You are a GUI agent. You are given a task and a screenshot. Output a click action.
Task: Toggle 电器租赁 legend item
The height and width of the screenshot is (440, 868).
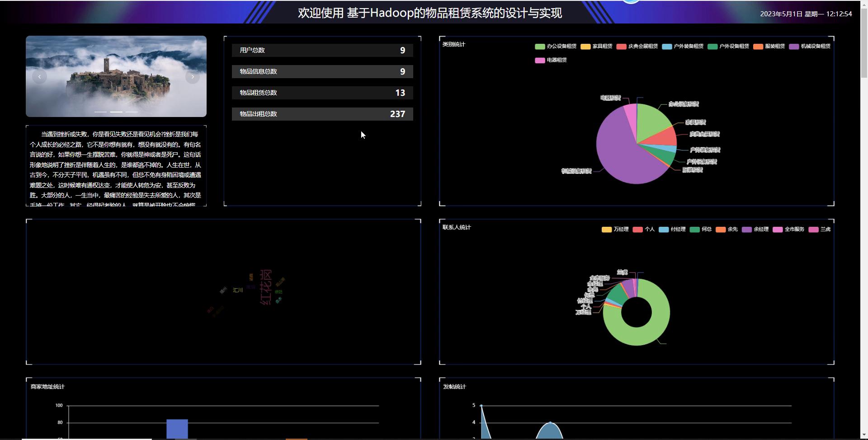click(x=551, y=60)
